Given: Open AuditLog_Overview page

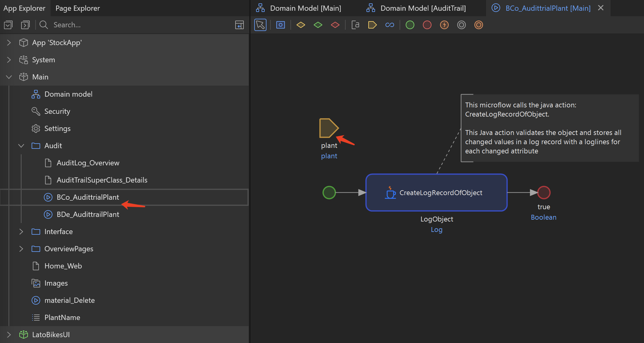Looking at the screenshot, I should [x=88, y=163].
